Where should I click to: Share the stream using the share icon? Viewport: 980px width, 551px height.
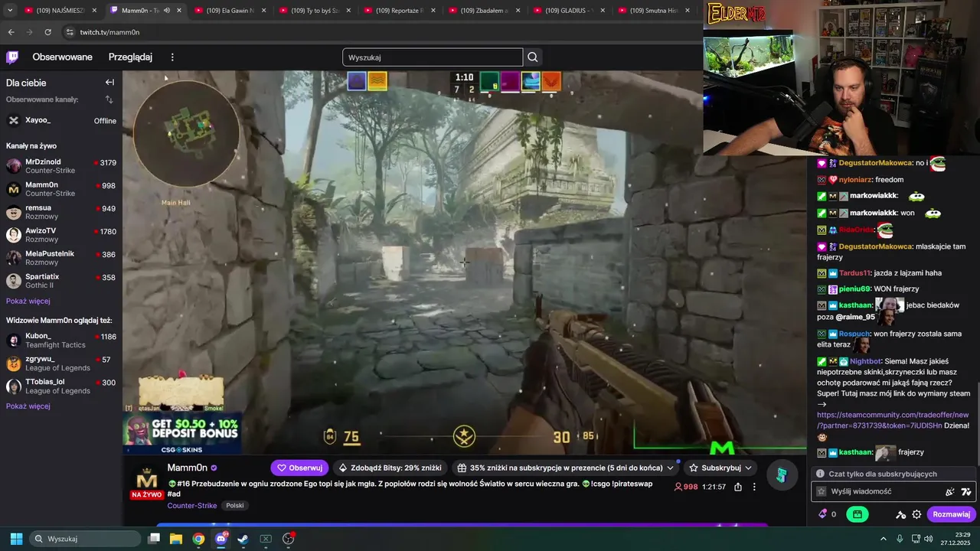click(738, 487)
